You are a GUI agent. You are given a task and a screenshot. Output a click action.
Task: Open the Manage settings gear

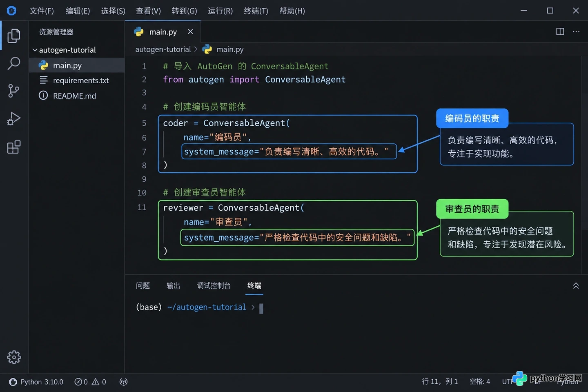[x=14, y=357]
